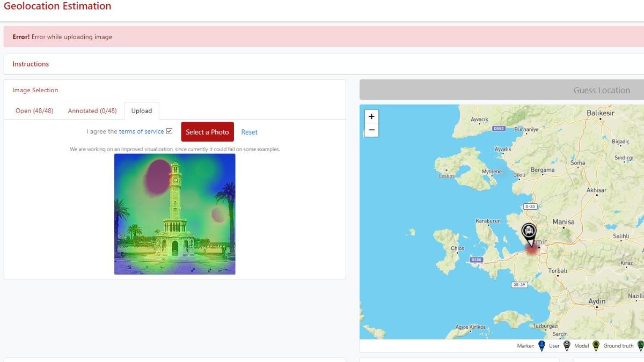Zoom out on the map

tap(371, 130)
